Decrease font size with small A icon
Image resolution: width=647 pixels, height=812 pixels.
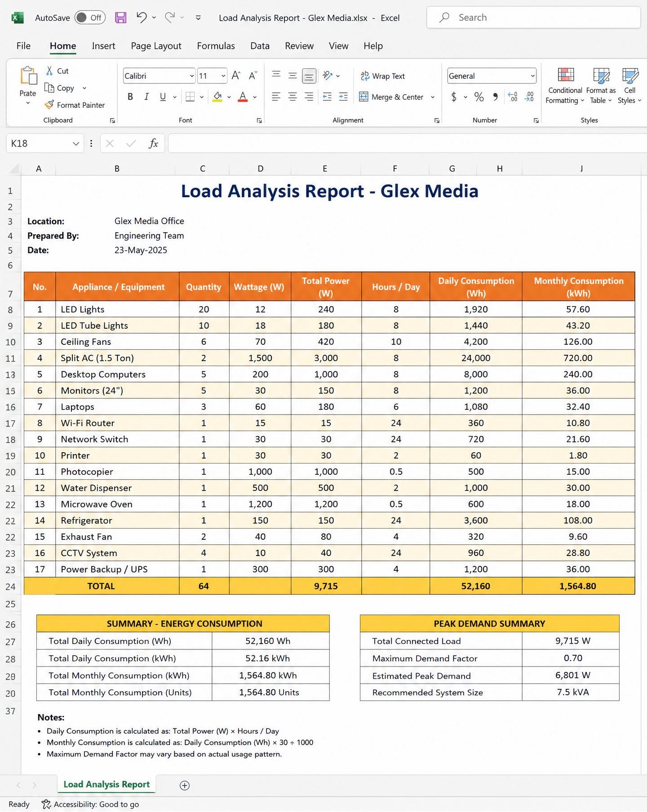click(x=253, y=76)
